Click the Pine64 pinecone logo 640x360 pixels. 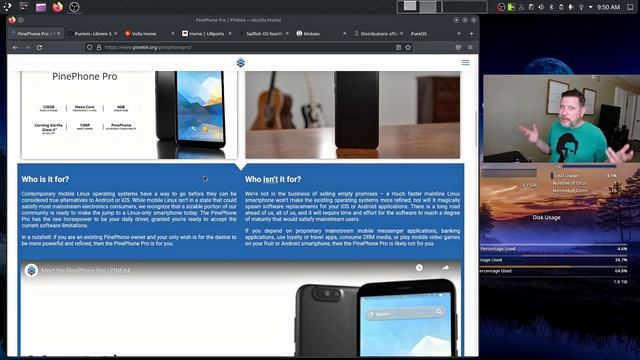click(241, 62)
